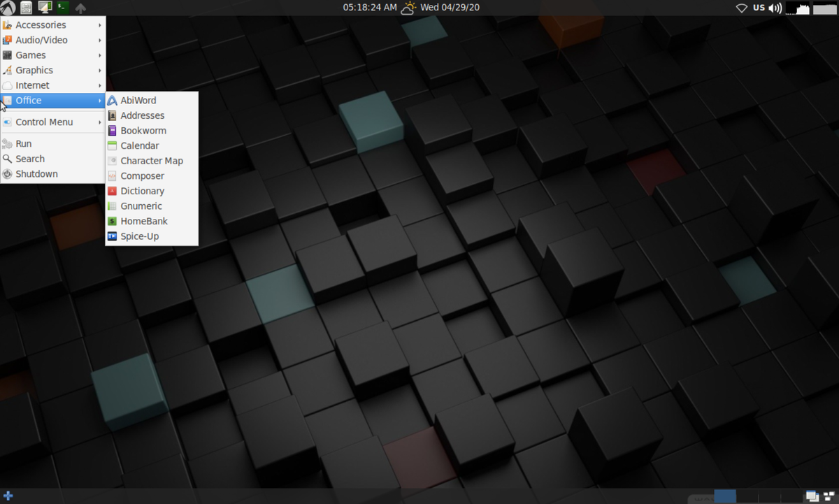This screenshot has width=839, height=504.
Task: Expand the Control Menu submenu
Action: pyautogui.click(x=53, y=122)
